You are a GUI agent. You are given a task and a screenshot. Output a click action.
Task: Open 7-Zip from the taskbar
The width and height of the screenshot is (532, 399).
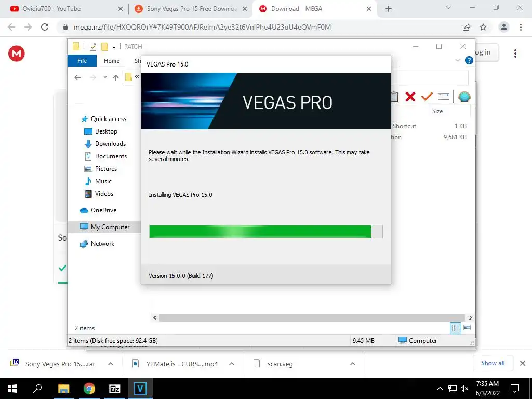(115, 389)
